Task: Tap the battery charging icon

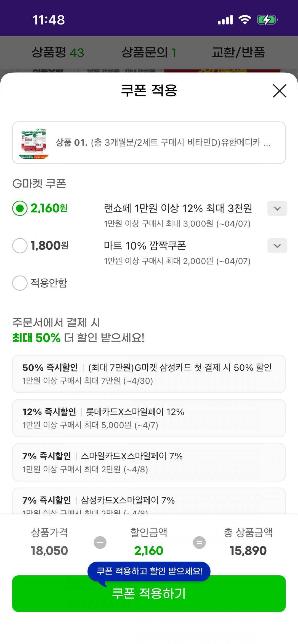Action: pos(267,20)
